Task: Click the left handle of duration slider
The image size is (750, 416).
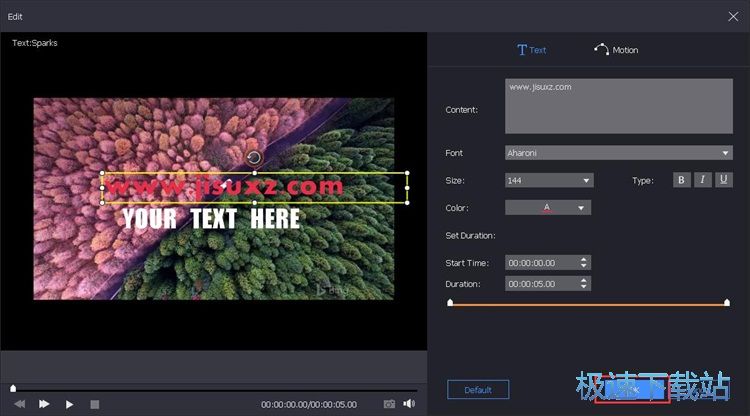Action: tap(450, 302)
